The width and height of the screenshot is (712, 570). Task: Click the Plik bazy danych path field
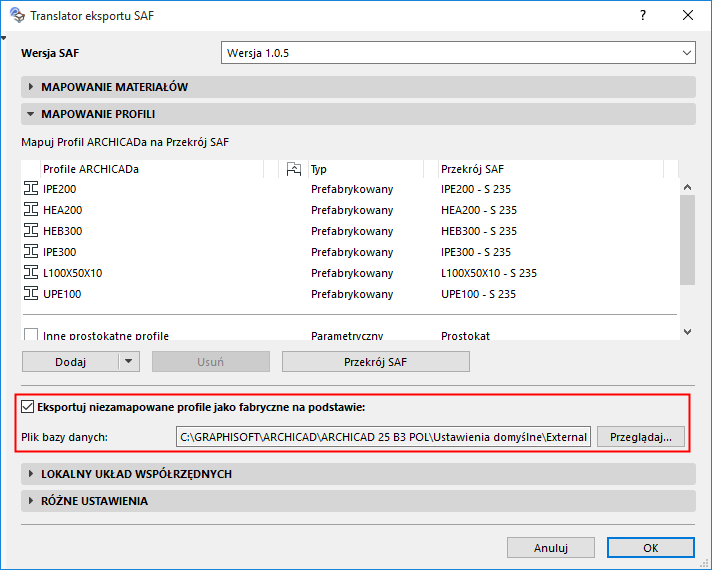coord(383,437)
